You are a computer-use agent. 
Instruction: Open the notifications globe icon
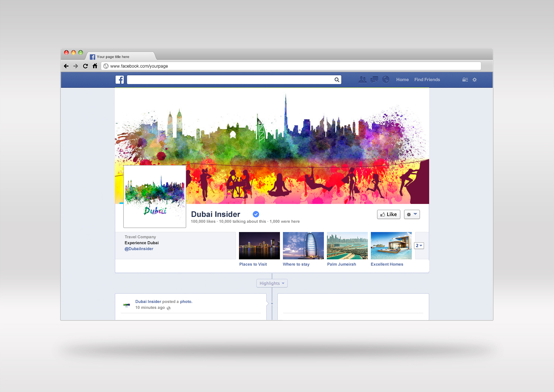point(386,79)
